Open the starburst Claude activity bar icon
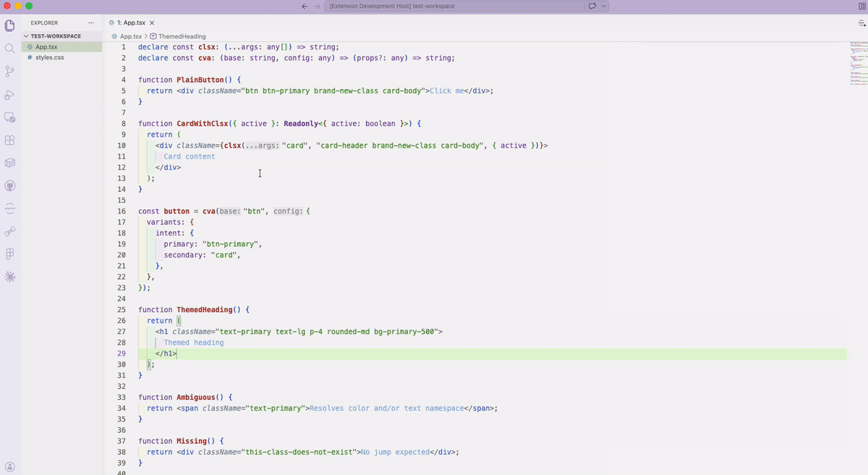868x475 pixels. [x=10, y=277]
